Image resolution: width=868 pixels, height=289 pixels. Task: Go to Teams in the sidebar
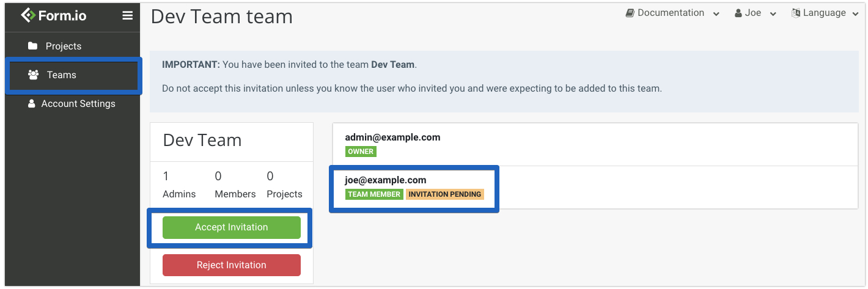click(62, 75)
